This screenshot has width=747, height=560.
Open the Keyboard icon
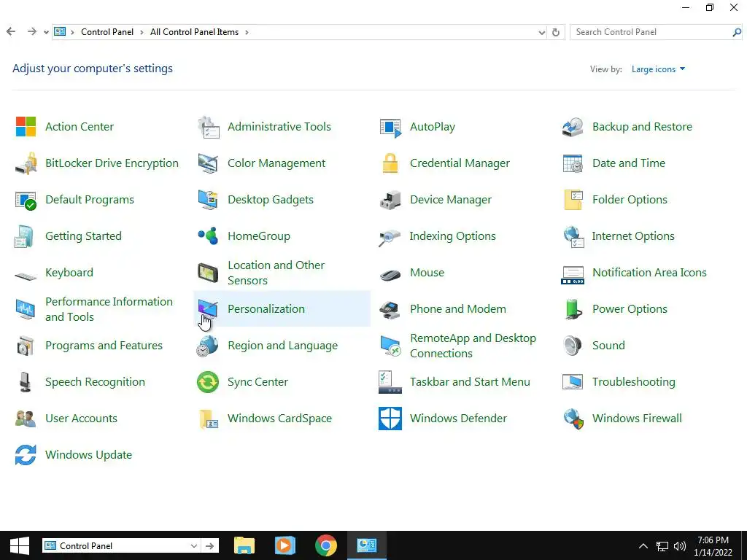coord(26,276)
